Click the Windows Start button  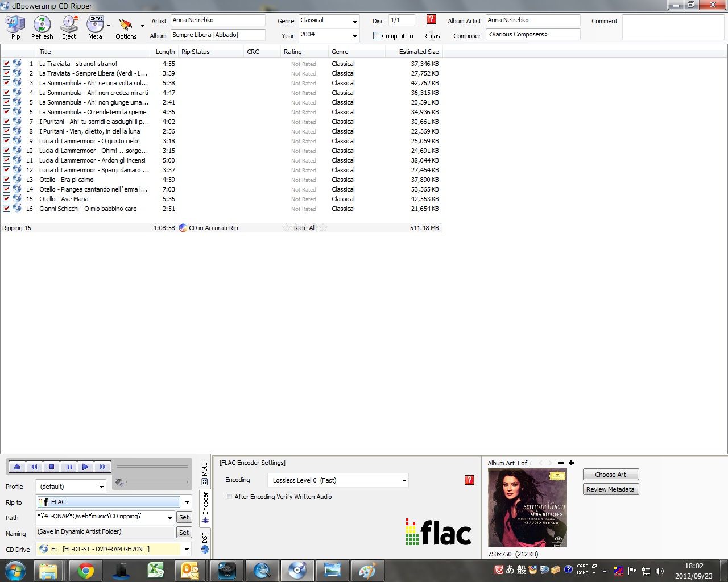click(x=15, y=571)
